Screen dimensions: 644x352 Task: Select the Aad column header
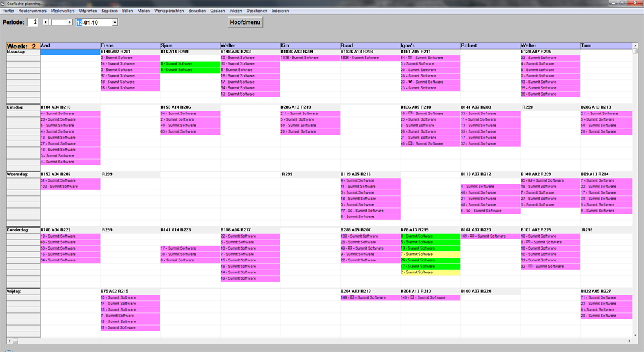(x=70, y=45)
